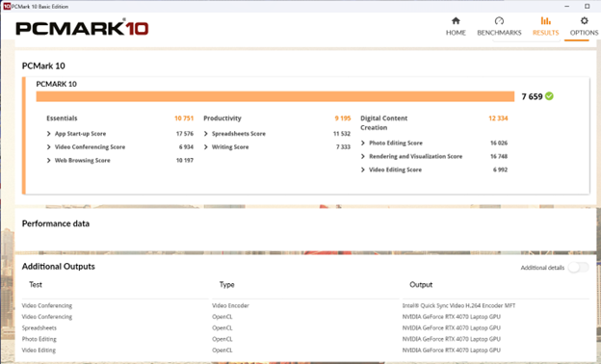Expand Spreadsheets Score
The image size is (601, 364).
[x=206, y=134]
